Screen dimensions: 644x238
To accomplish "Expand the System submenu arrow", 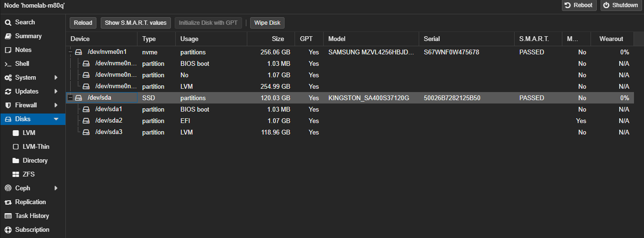I will [x=56, y=78].
